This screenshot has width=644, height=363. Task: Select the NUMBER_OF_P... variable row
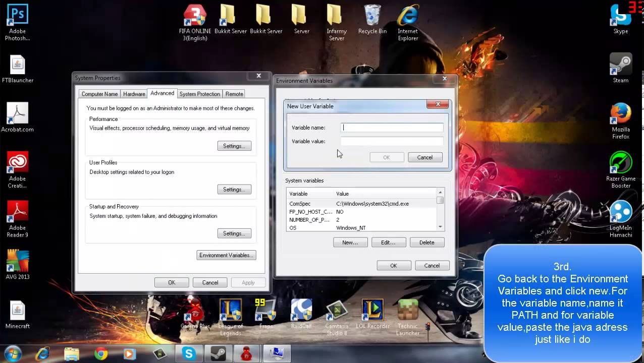click(361, 220)
